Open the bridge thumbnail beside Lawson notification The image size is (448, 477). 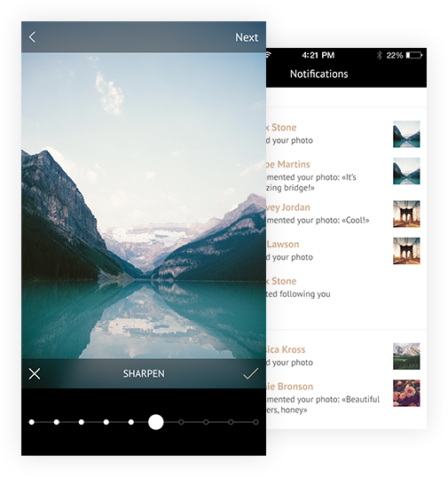(x=406, y=251)
